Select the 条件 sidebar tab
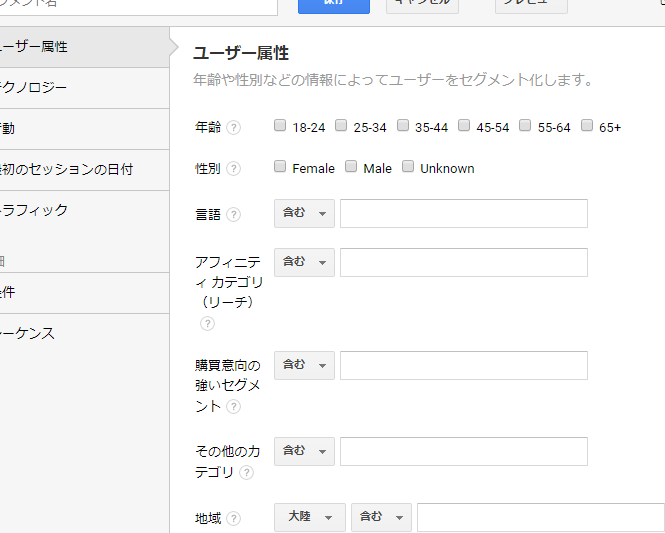This screenshot has width=665, height=533. [x=84, y=293]
